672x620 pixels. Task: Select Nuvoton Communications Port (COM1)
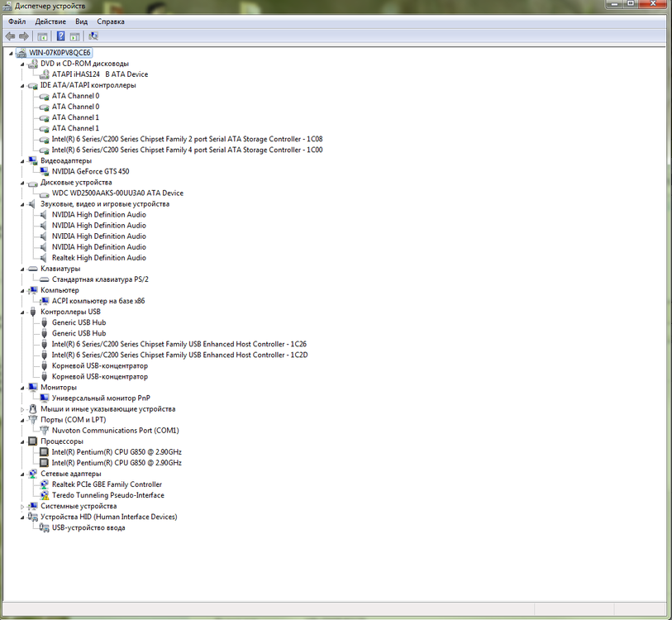[x=115, y=430]
